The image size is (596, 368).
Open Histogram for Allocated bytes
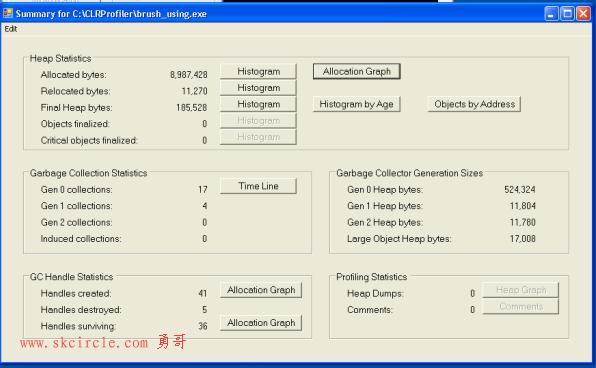tap(258, 71)
